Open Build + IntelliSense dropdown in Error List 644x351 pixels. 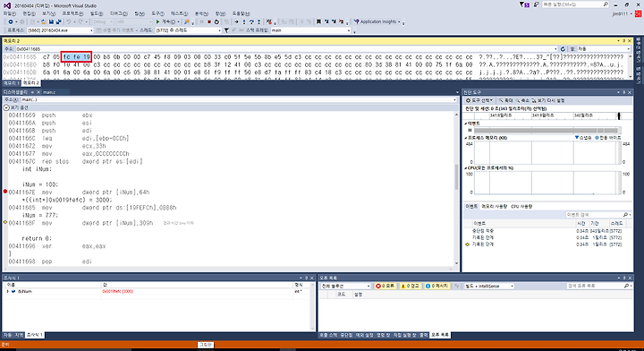pos(488,286)
